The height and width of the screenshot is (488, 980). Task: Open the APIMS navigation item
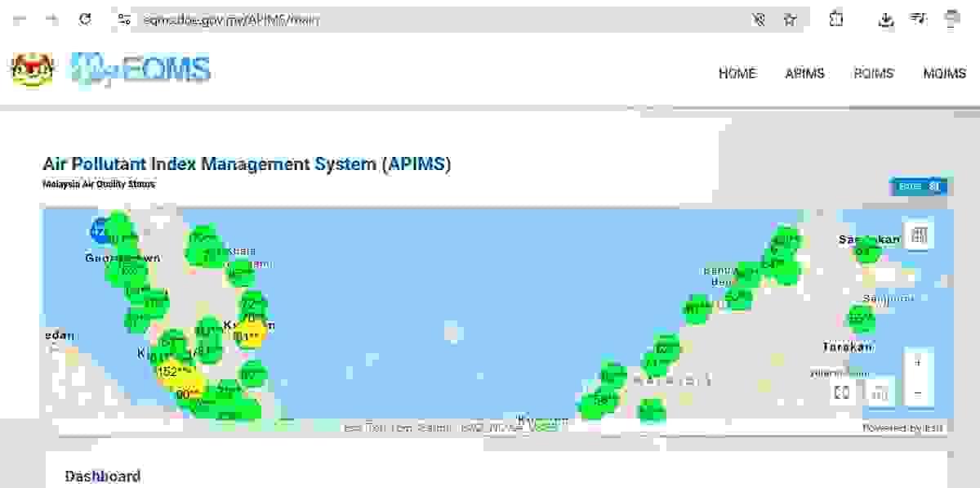[x=804, y=74]
